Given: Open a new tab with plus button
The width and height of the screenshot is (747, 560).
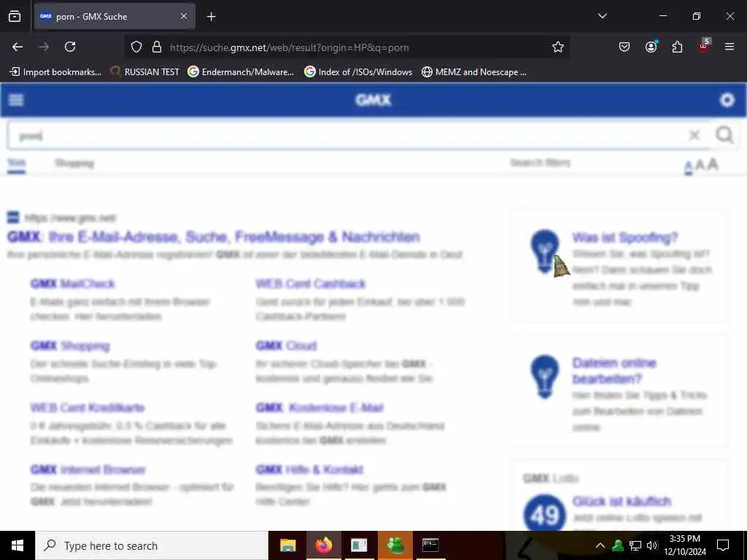Looking at the screenshot, I should click(211, 17).
